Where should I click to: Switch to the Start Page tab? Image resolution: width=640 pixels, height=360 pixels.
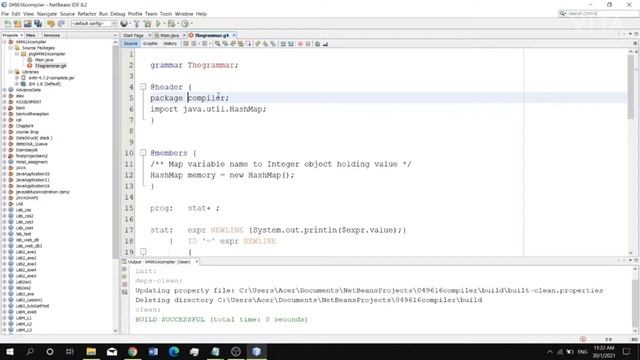pos(133,36)
